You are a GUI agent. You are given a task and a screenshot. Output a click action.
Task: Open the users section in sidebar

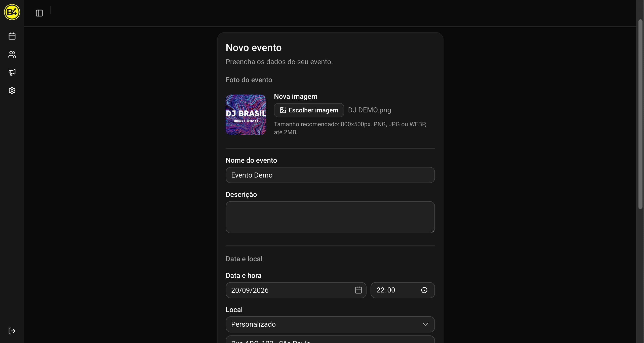pos(12,54)
